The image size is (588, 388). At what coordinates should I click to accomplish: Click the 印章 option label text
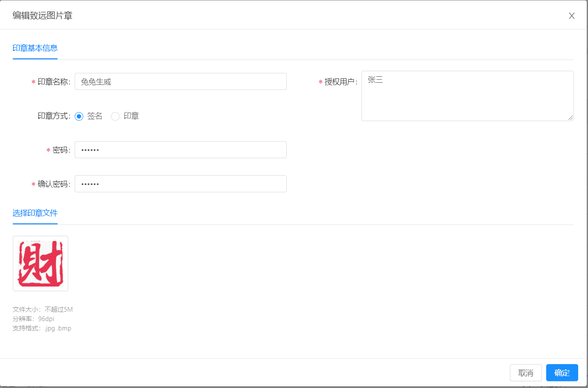click(x=131, y=116)
